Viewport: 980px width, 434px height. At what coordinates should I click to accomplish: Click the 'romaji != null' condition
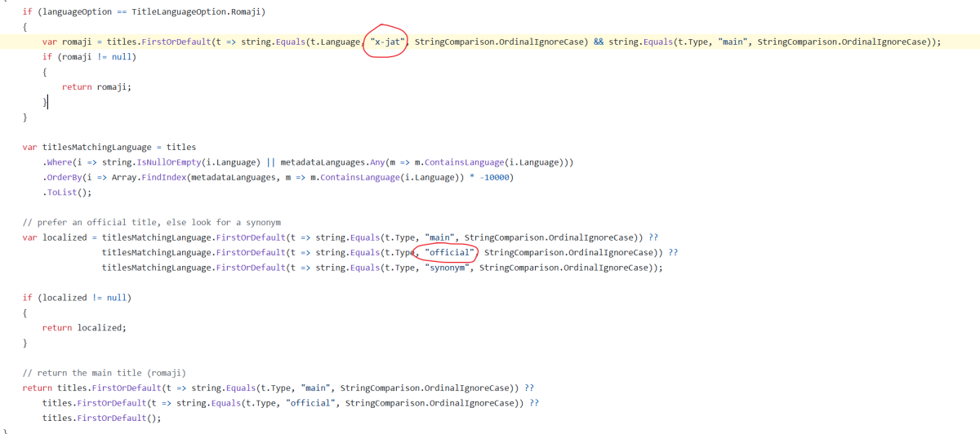(x=96, y=57)
